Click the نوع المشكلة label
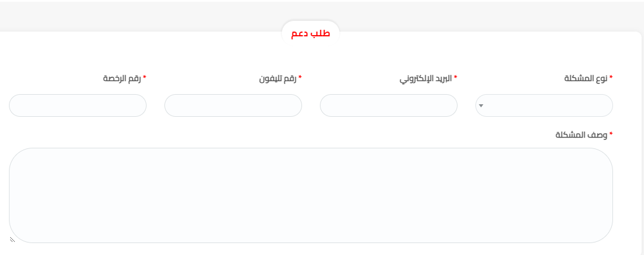Screen dimensions: 644x255 click(586, 78)
